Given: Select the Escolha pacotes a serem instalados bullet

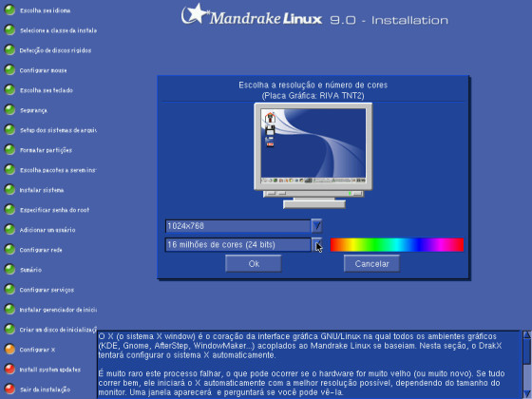Looking at the screenshot, I should 9,170.
